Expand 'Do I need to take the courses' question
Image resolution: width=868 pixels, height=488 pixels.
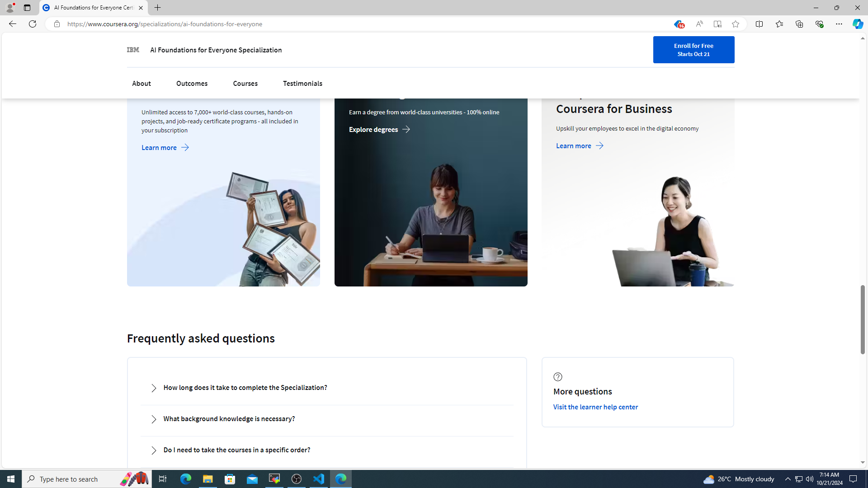[327, 450]
